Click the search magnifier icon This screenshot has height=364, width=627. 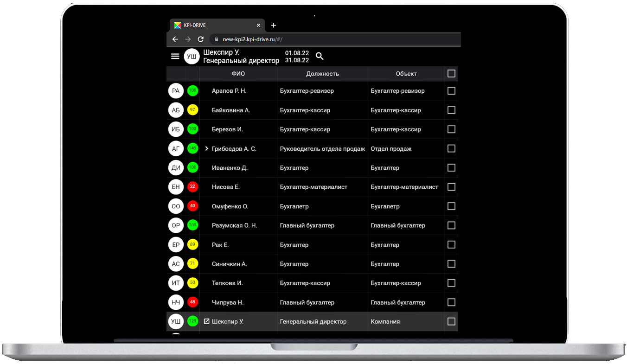(320, 57)
